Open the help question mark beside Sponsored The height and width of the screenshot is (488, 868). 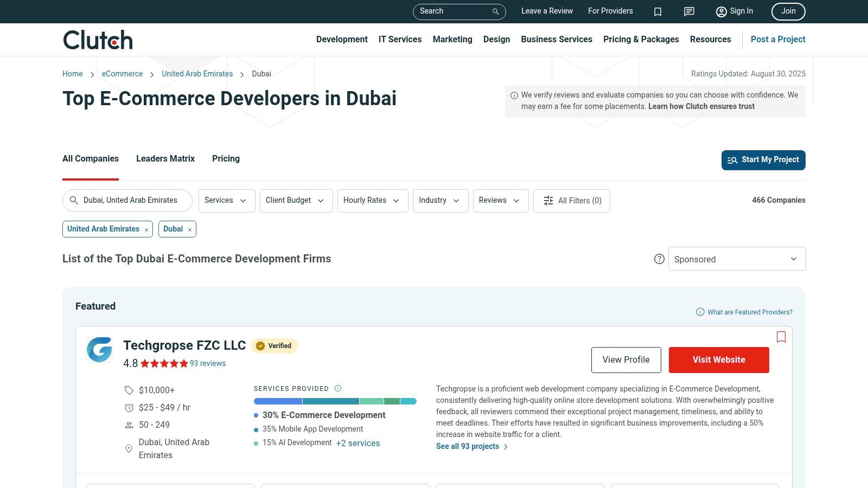pyautogui.click(x=659, y=259)
